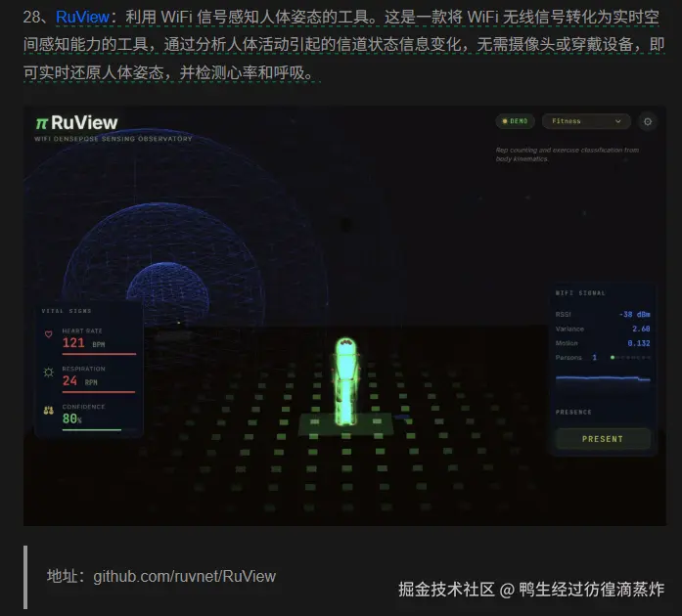
Task: Select the 80% confidence value
Action: point(71,418)
